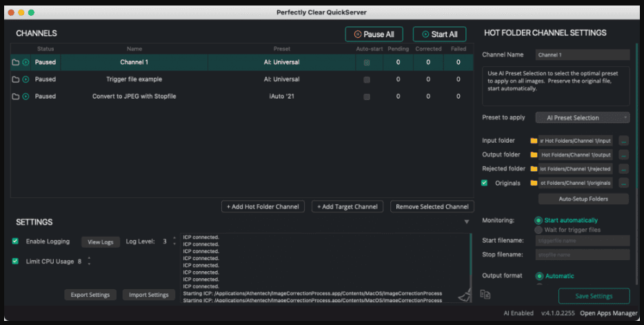Clear the log with the broom icon
This screenshot has width=644, height=325.
point(465,295)
